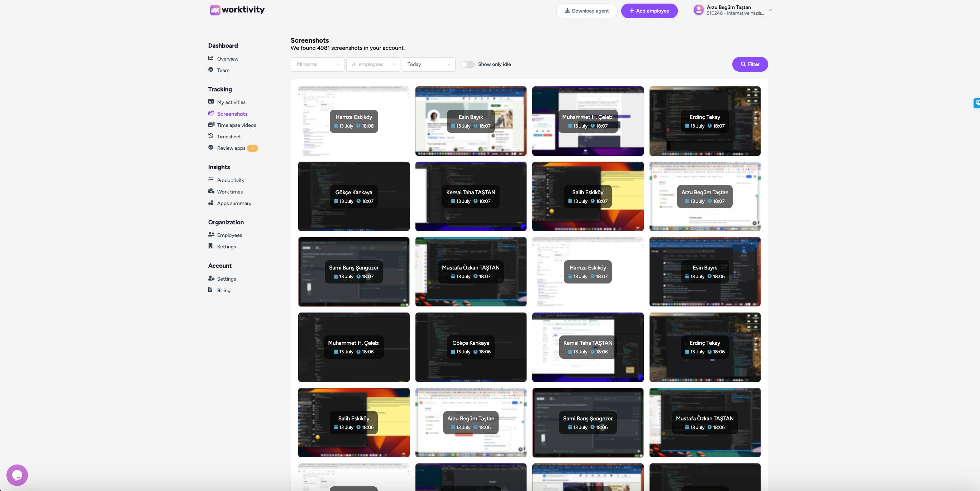This screenshot has height=491, width=980.
Task: Click the Review apps badge showing 4
Action: (x=252, y=148)
